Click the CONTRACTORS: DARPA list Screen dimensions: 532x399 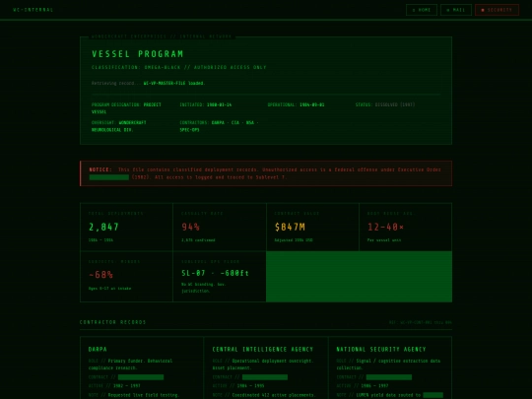point(219,126)
